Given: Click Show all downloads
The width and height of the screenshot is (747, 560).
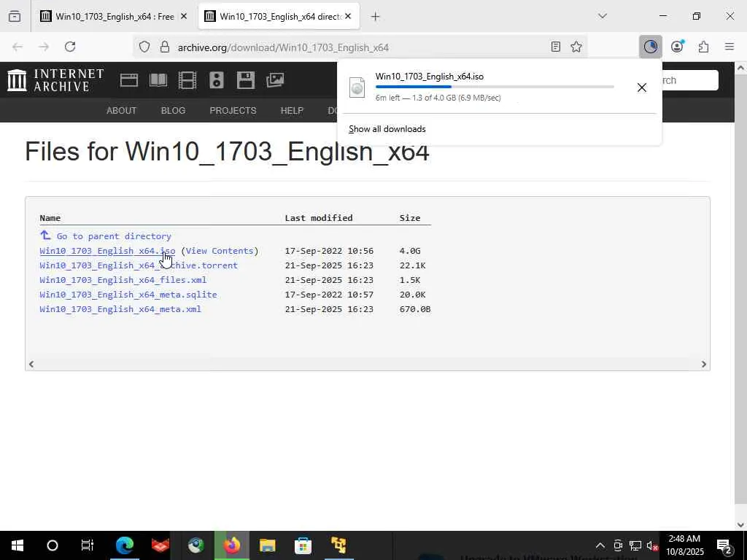Looking at the screenshot, I should coord(387,129).
